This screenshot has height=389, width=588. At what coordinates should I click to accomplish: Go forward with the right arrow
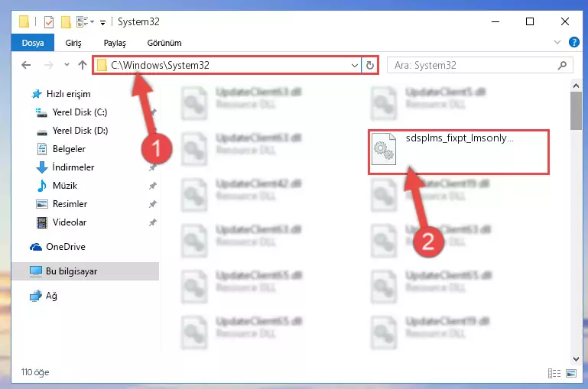(48, 65)
